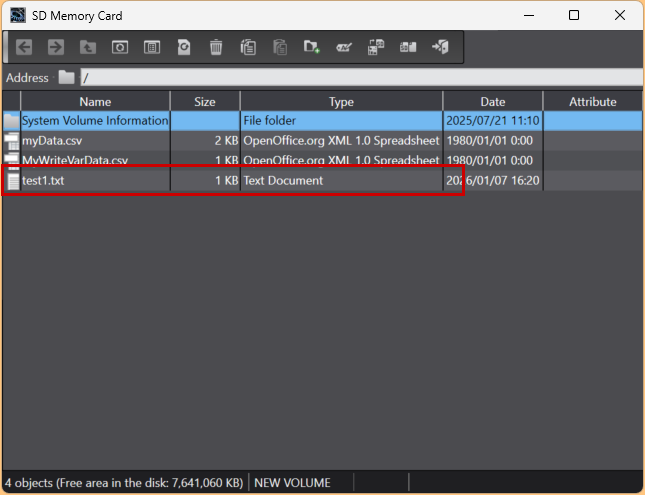Click the Paste clipboard icon
Viewport: 645px width, 495px height.
280,47
